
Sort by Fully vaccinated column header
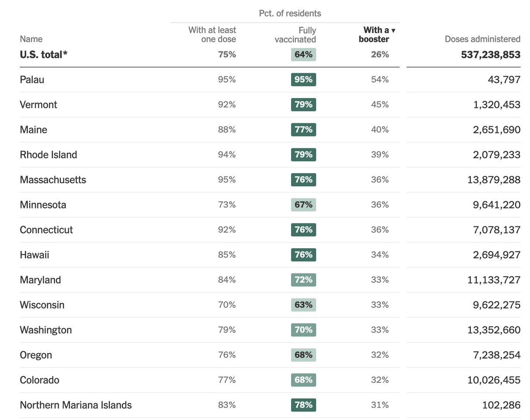[x=295, y=34]
